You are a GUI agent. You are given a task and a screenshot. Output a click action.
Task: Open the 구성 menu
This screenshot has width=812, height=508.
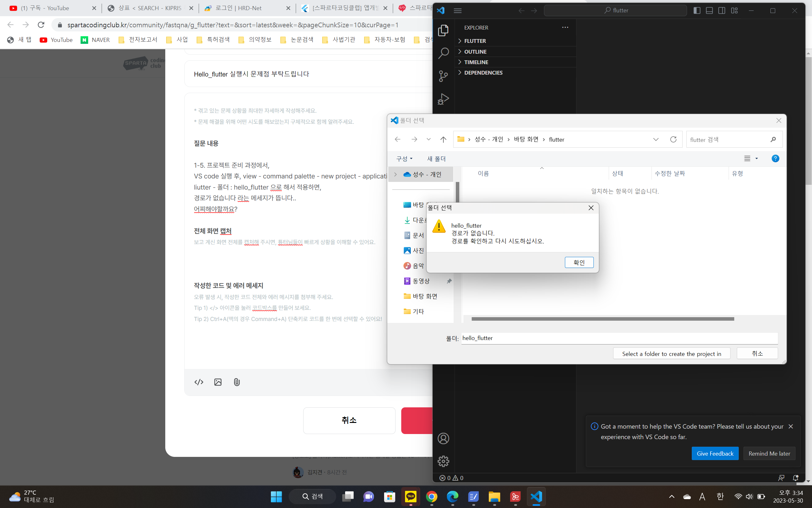click(x=404, y=159)
